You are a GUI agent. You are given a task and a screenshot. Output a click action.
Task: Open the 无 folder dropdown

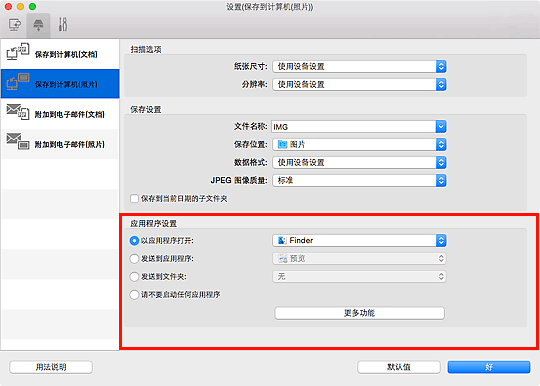[359, 277]
